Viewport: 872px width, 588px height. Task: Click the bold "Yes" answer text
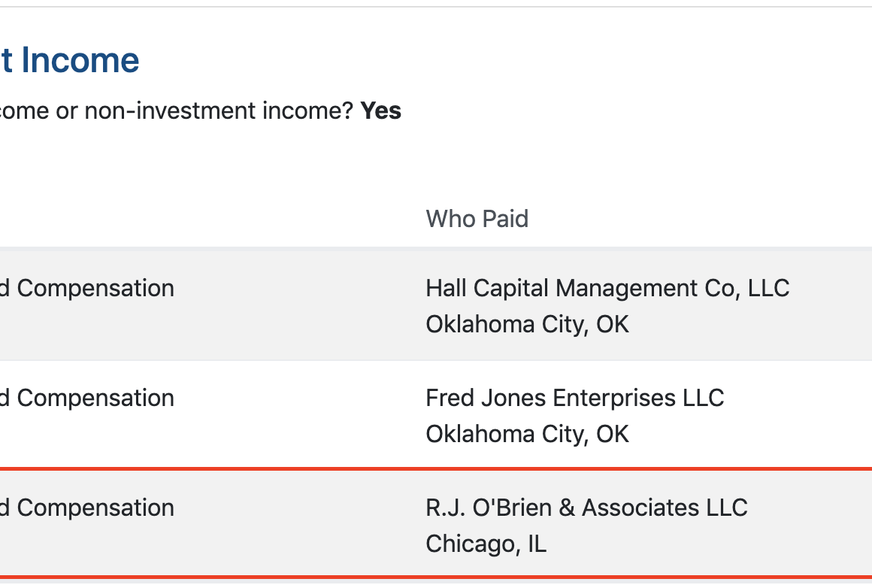click(x=381, y=111)
